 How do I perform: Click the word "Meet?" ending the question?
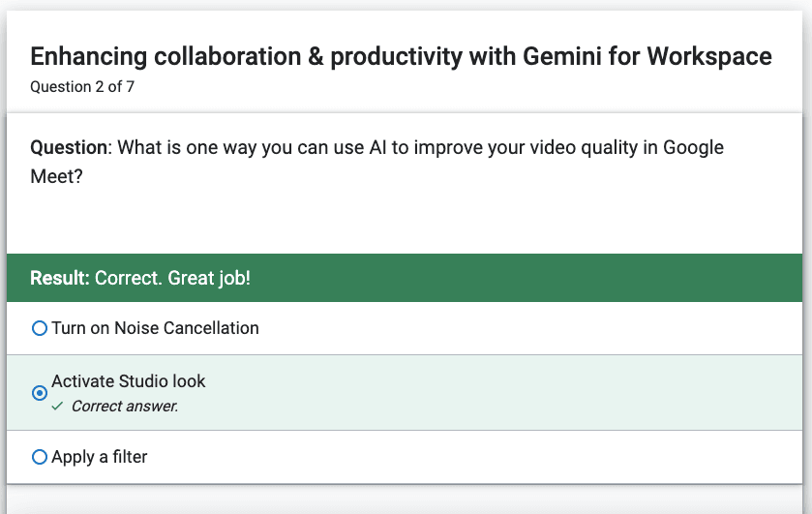56,177
